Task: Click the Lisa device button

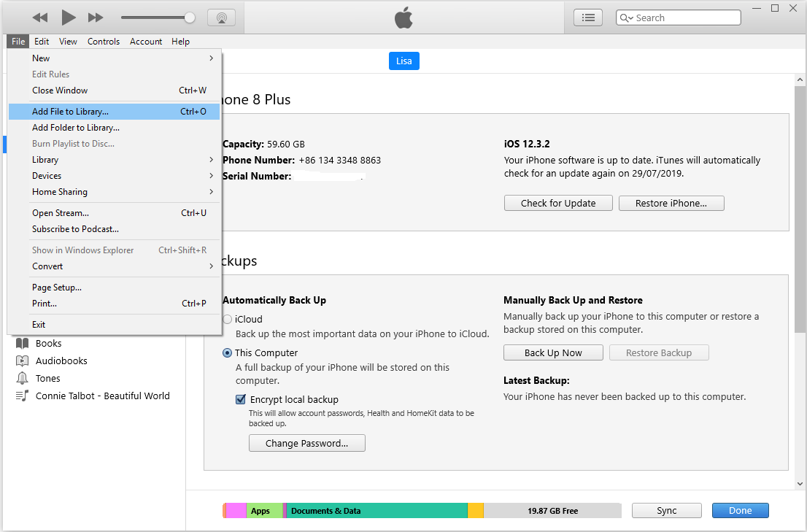Action: [x=404, y=61]
